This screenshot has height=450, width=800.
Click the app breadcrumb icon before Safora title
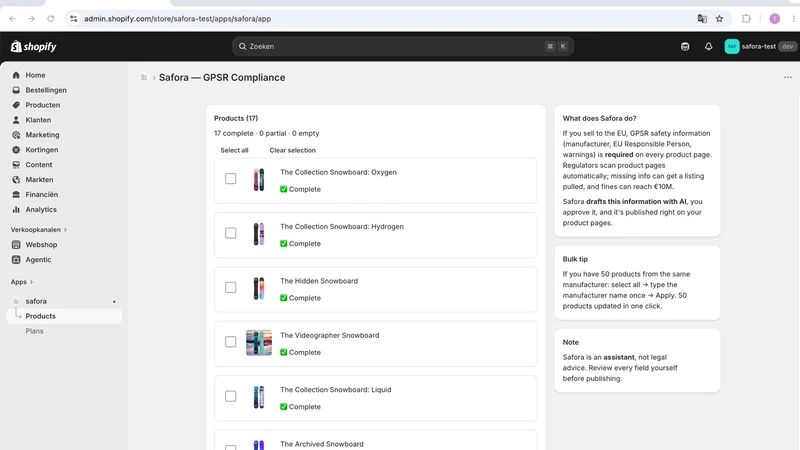pyautogui.click(x=144, y=78)
